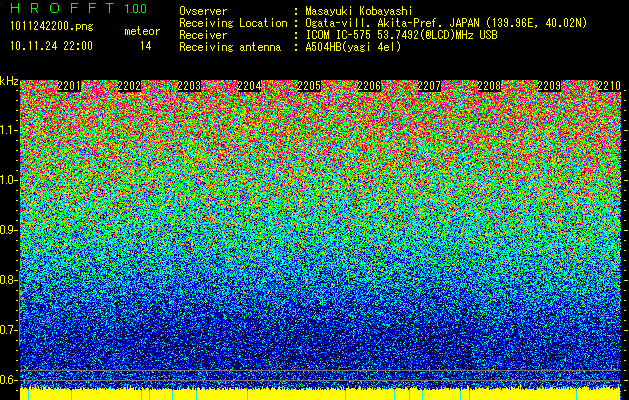Select the 2204 time marker label

point(249,86)
